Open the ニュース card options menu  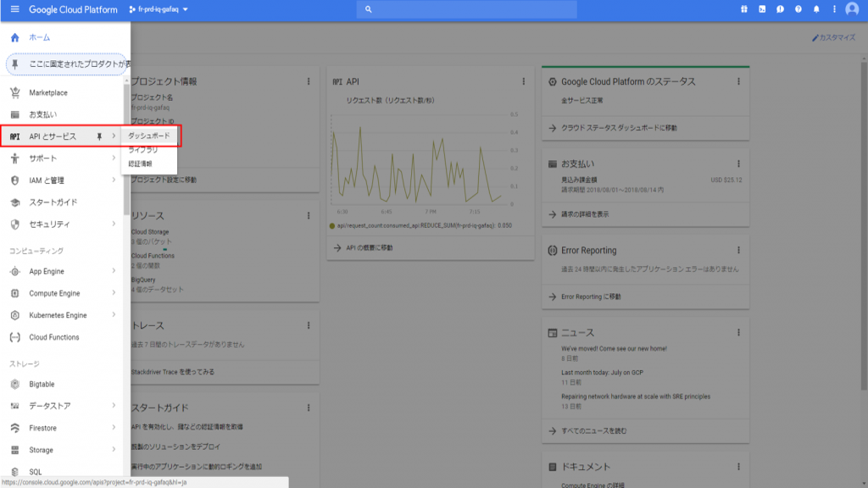click(x=738, y=332)
